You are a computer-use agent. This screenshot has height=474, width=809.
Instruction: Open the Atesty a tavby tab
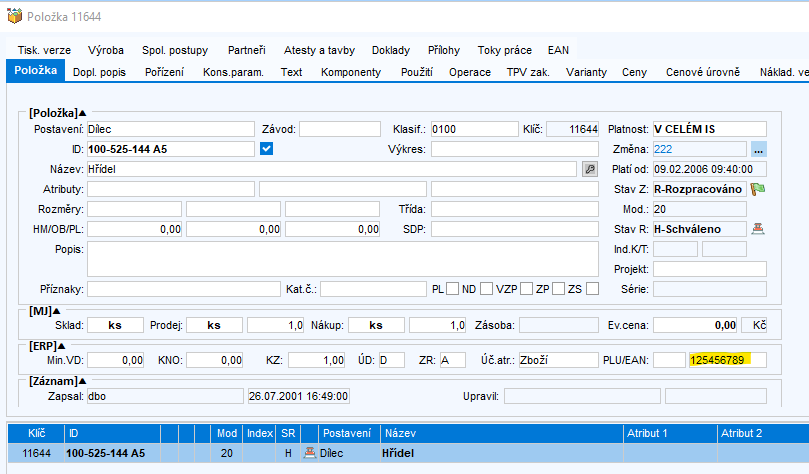click(320, 49)
